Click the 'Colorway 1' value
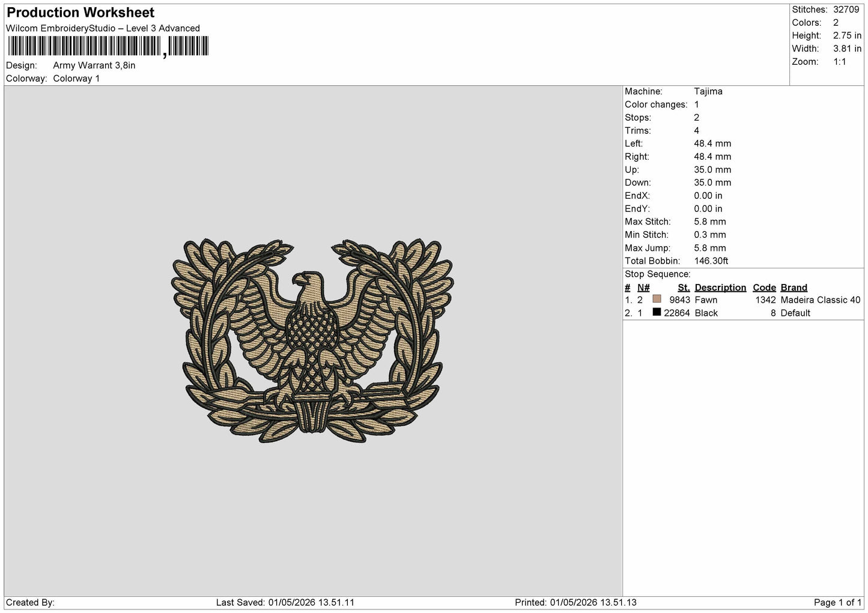868x613 pixels. pyautogui.click(x=76, y=79)
